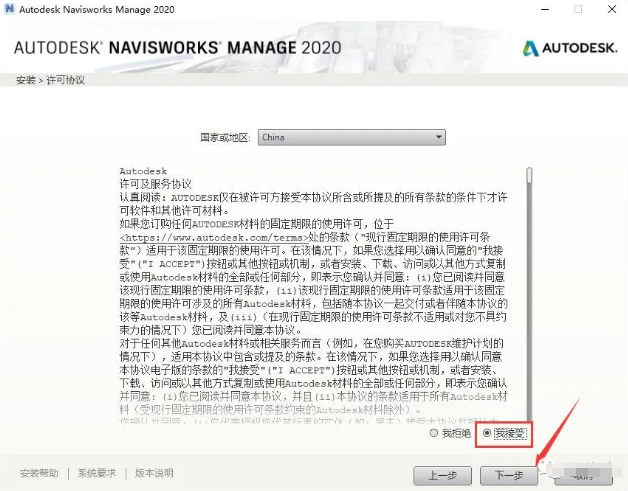This screenshot has width=628, height=491.
Task: Minimize the installer window
Action: (545, 9)
